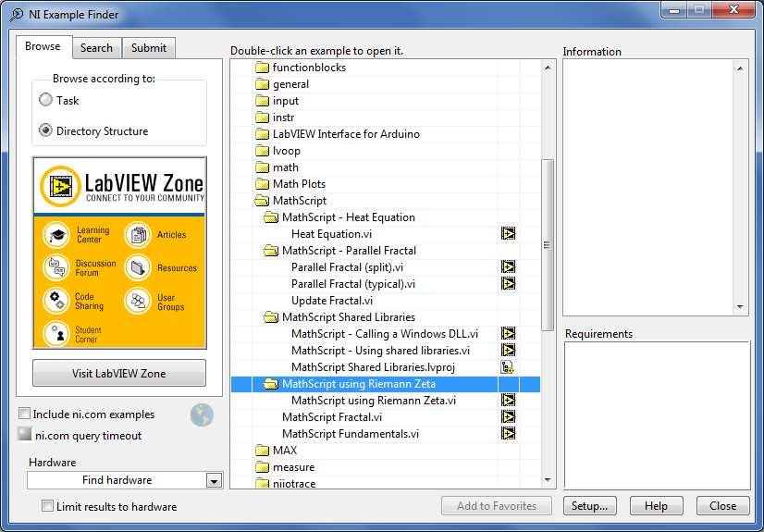Click VI icon beside MathScript Fundamentals.vi
Screen dimensions: 764x532
[x=508, y=434]
